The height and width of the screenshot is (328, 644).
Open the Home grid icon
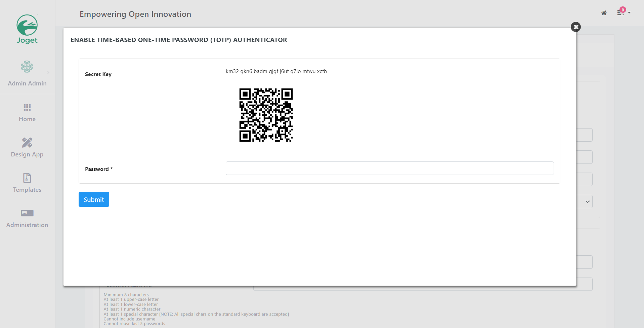tap(27, 107)
